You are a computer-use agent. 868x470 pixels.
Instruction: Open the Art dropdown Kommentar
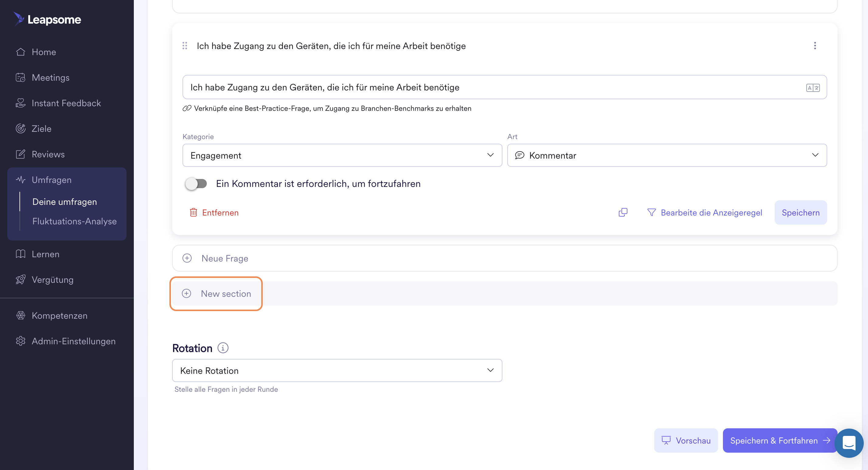point(667,155)
